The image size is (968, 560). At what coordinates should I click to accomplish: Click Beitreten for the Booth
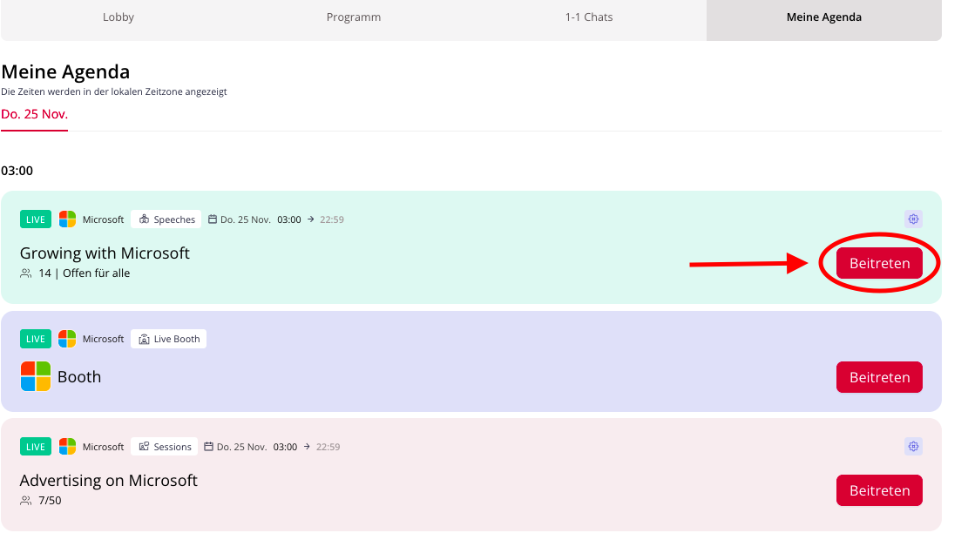879,377
